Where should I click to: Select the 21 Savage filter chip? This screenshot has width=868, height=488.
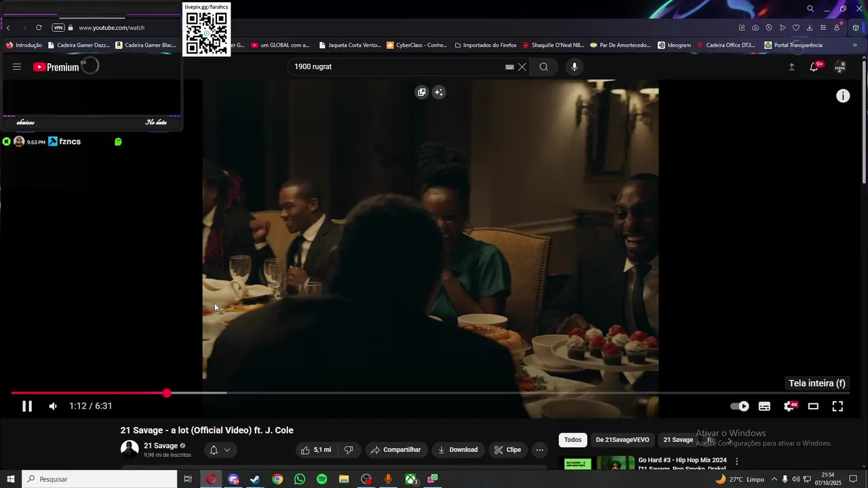tap(678, 440)
